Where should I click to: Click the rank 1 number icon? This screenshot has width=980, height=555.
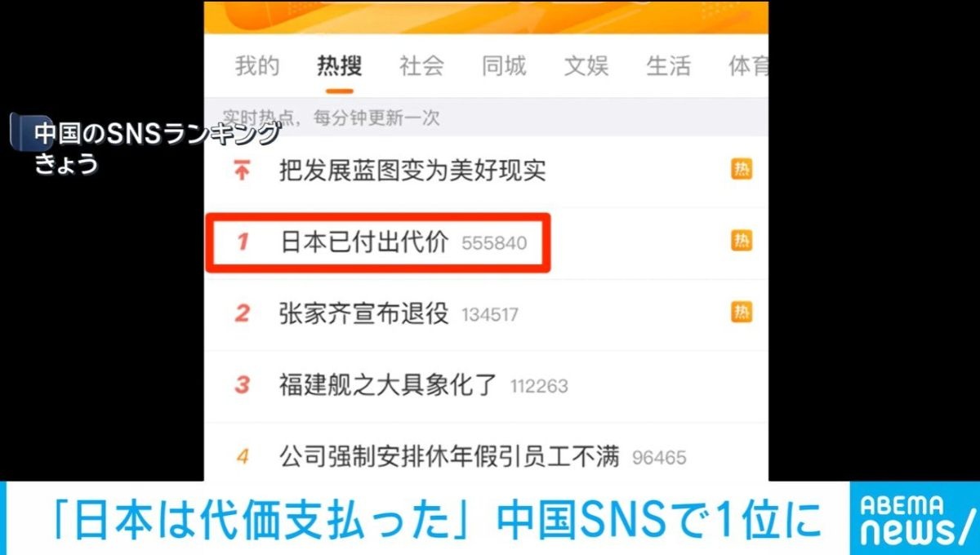tap(243, 242)
